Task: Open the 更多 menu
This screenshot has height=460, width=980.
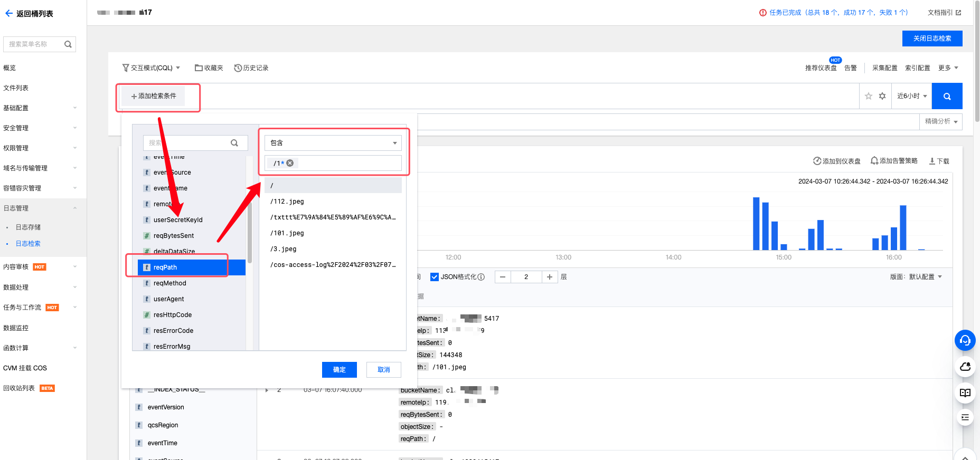Action: [948, 68]
